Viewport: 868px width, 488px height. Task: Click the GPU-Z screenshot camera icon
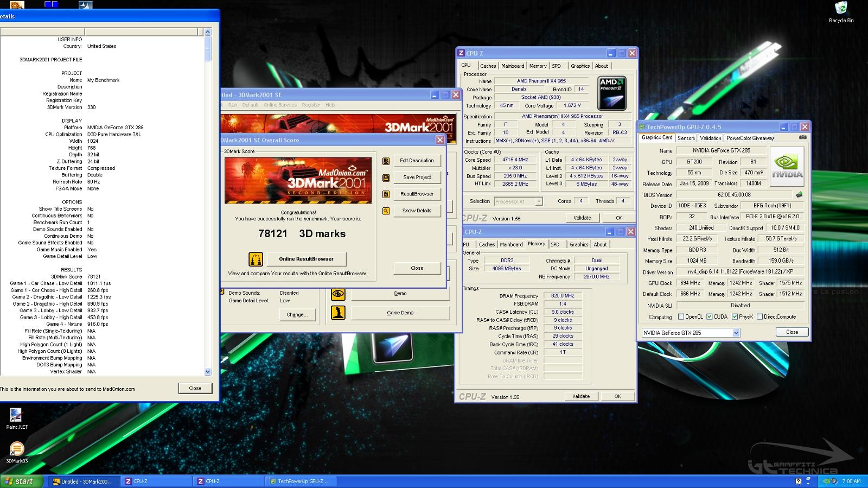(802, 137)
